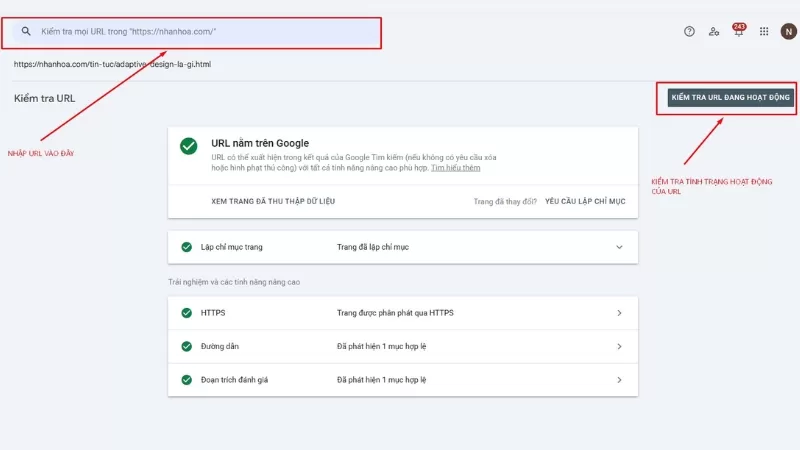
Task: Click Trang được phân phát qua HTTPS text
Action: [x=395, y=313]
